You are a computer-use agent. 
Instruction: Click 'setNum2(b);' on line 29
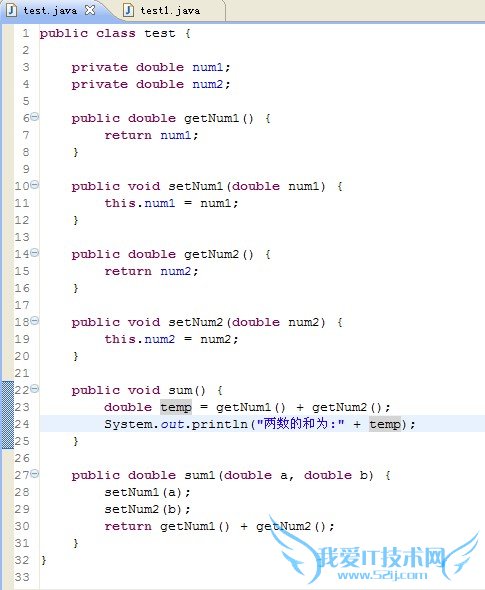pos(147,509)
